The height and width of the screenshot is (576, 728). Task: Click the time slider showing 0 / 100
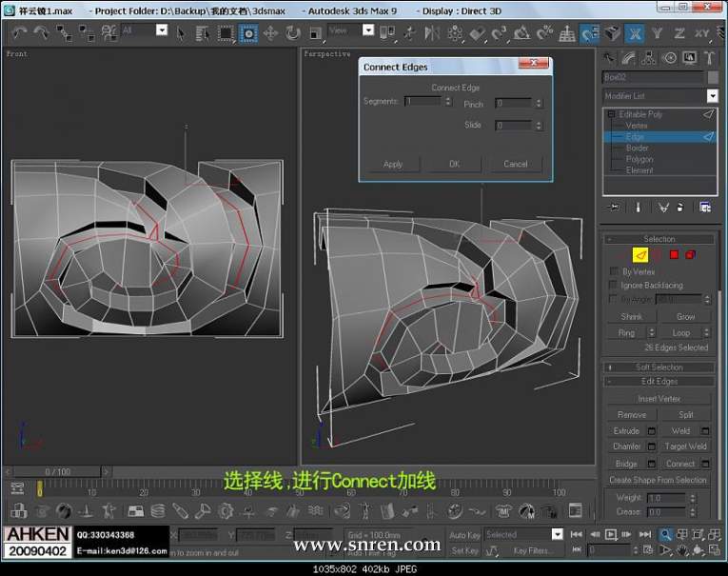[57, 471]
